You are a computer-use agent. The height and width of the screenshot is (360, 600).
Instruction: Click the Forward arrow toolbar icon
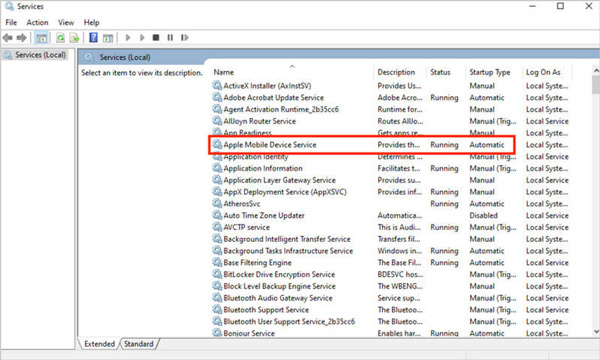(x=21, y=37)
